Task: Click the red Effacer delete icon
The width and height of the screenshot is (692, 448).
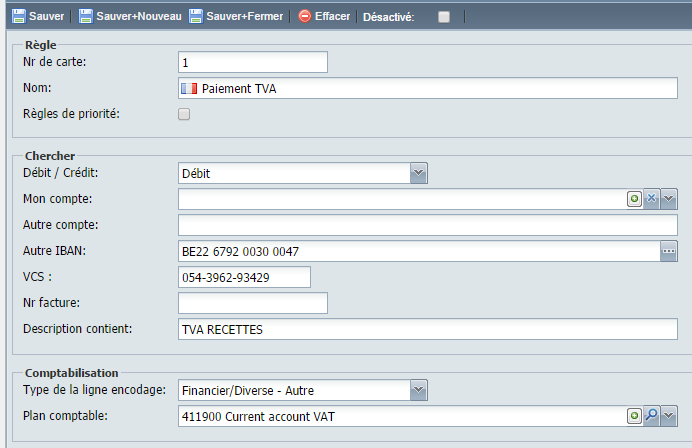Action: click(x=305, y=16)
